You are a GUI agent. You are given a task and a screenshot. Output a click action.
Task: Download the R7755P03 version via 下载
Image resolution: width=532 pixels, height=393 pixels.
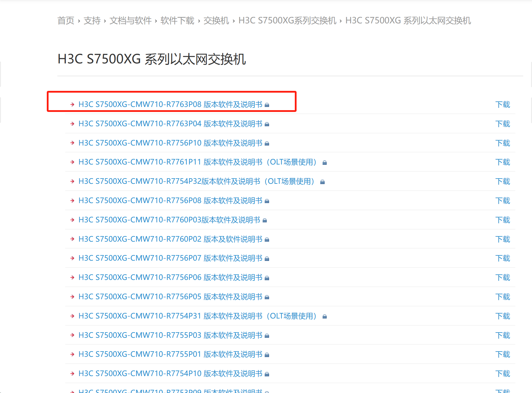click(x=503, y=335)
